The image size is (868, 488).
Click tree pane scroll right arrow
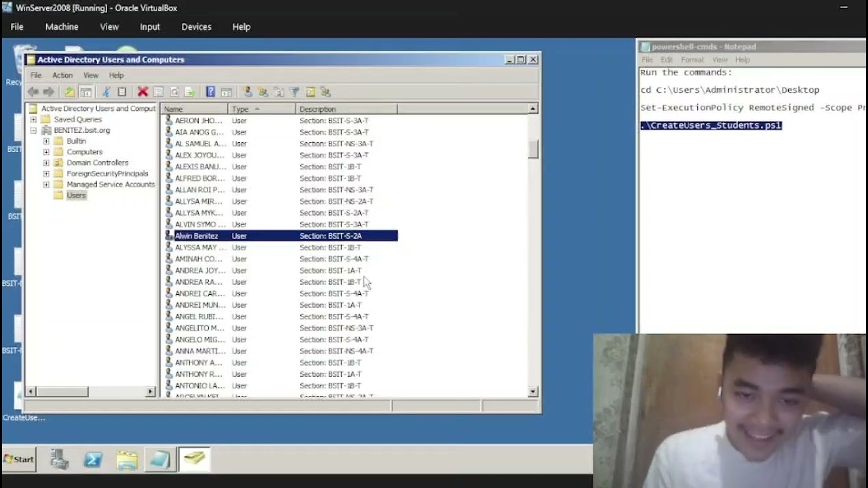(x=151, y=392)
